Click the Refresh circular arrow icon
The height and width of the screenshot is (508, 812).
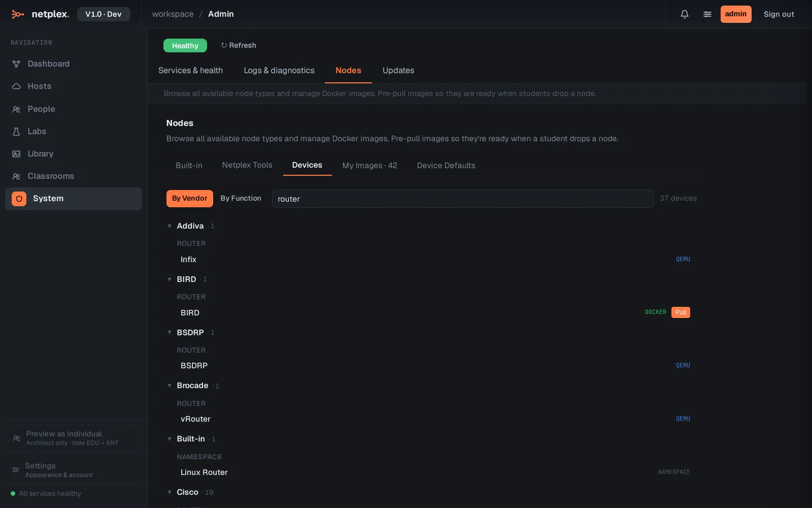pyautogui.click(x=224, y=45)
